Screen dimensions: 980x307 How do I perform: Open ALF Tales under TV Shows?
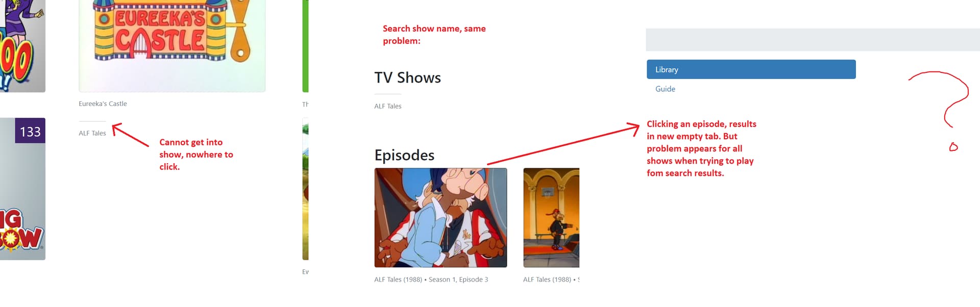[x=388, y=106]
